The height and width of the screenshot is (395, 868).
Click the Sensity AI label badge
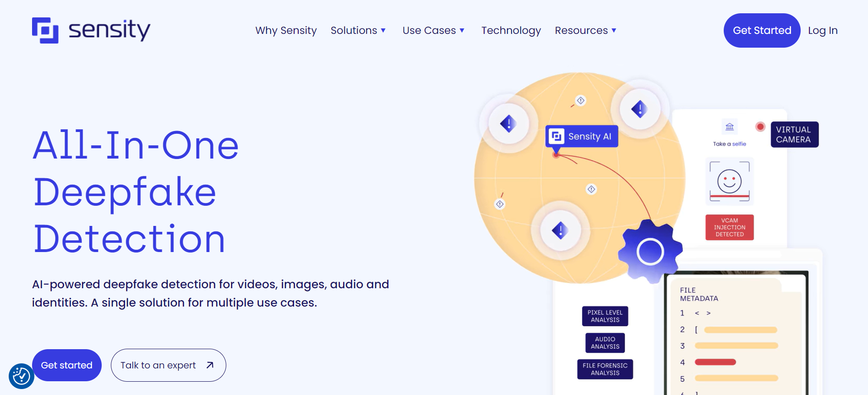pyautogui.click(x=582, y=136)
